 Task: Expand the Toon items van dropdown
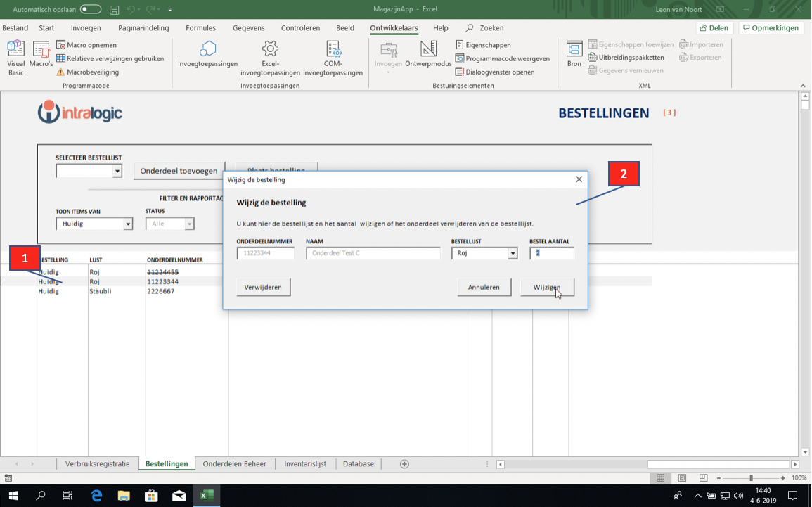tap(128, 224)
